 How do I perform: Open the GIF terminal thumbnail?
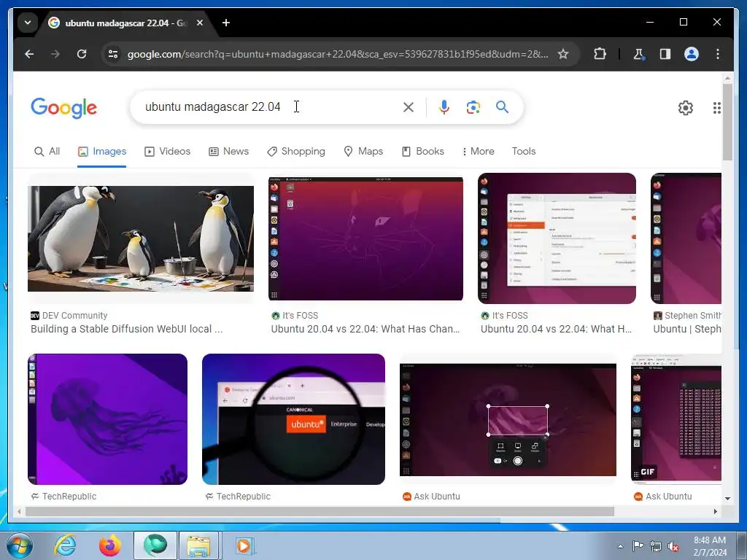point(676,419)
